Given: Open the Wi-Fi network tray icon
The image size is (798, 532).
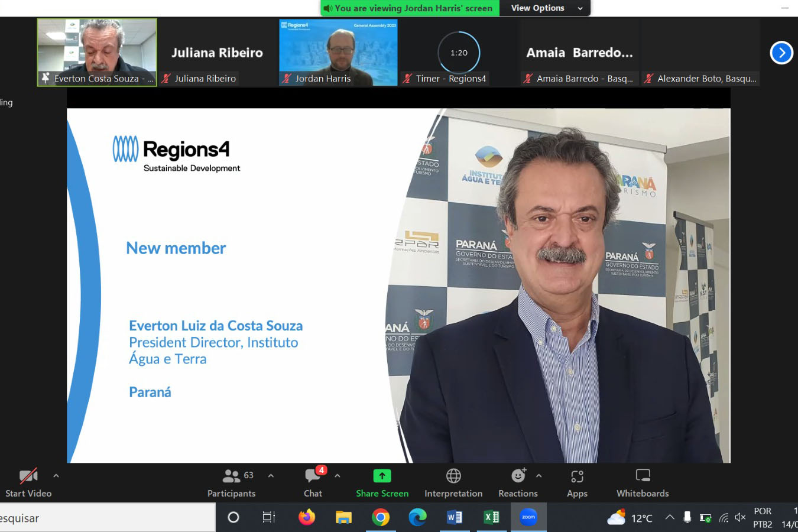Looking at the screenshot, I should coord(724,518).
